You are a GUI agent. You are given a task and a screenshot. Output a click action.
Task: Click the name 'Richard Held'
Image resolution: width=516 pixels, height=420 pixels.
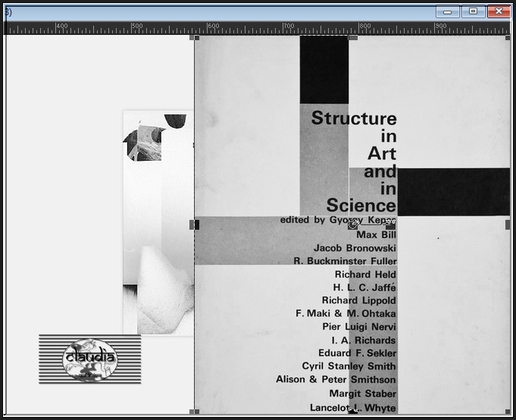coord(365,274)
